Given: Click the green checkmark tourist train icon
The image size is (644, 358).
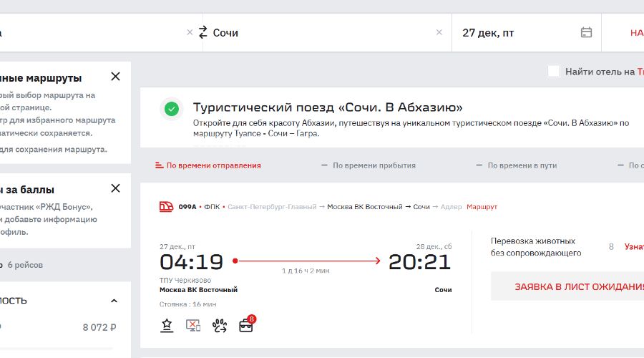Looking at the screenshot, I should (x=172, y=109).
